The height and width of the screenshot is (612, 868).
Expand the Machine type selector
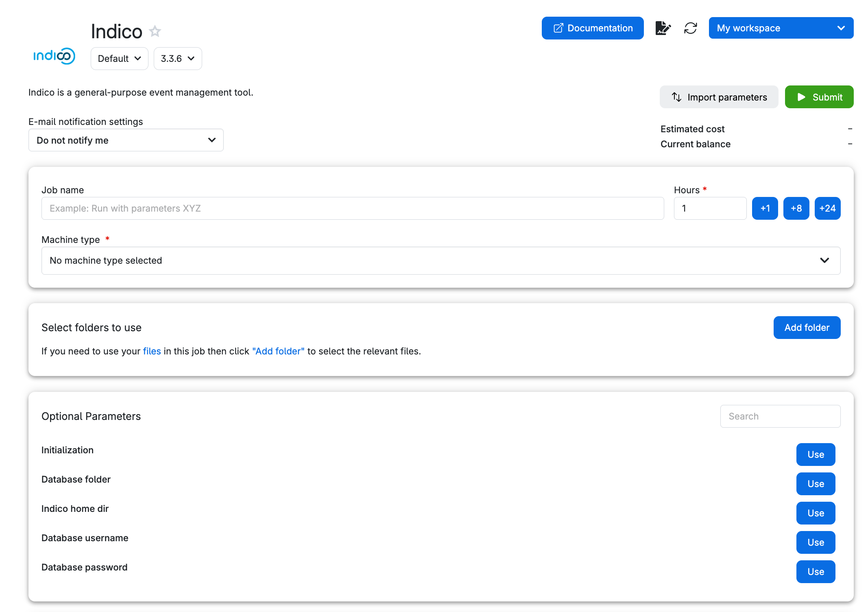[441, 260]
